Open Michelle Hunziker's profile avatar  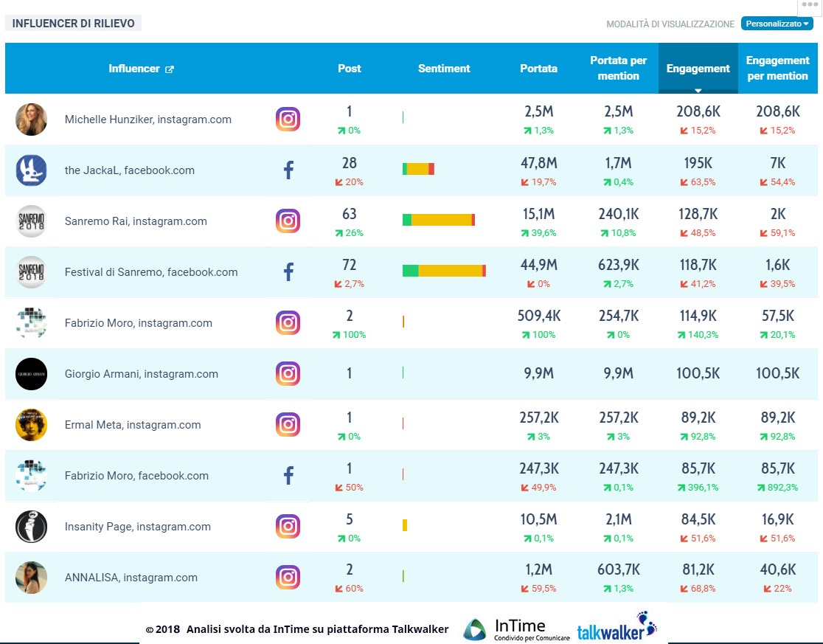(x=31, y=120)
